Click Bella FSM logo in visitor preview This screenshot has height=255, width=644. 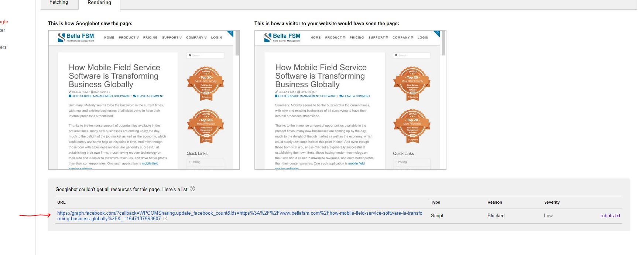[282, 37]
